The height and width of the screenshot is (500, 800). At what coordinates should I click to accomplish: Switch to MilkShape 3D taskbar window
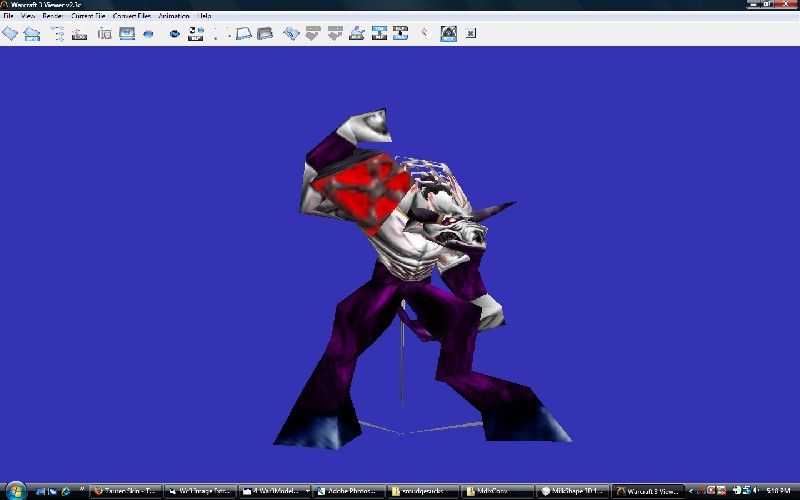point(572,491)
